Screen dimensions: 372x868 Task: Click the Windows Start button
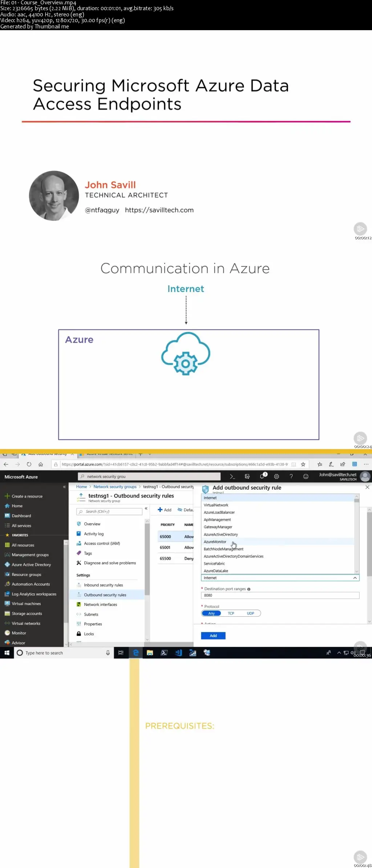pos(7,652)
